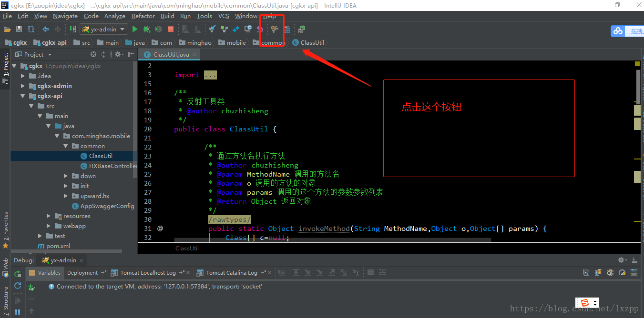Open the Navigate menu
The height and width of the screenshot is (318, 644).
(65, 16)
